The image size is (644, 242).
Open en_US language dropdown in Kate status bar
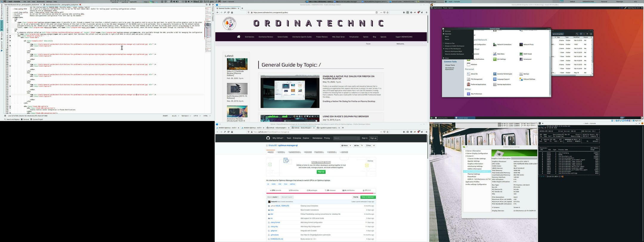[x=175, y=116]
